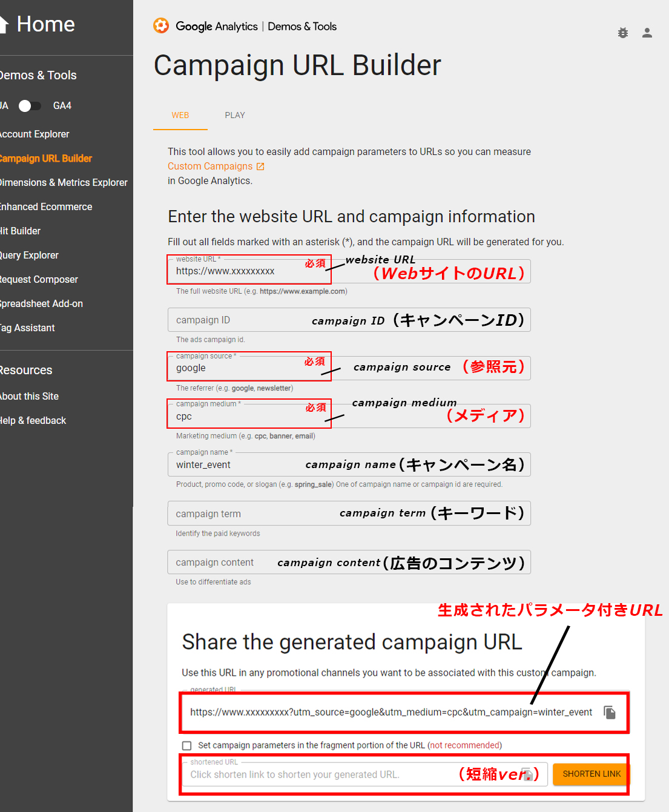
Task: Click the 'Share the generated campaign URL' heading
Action: tap(352, 642)
